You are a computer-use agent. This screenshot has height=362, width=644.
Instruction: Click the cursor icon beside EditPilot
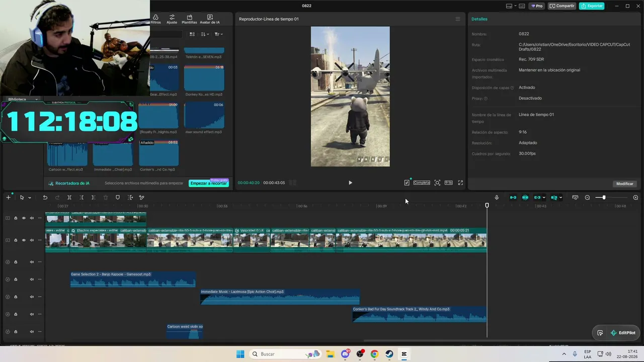[x=600, y=333]
